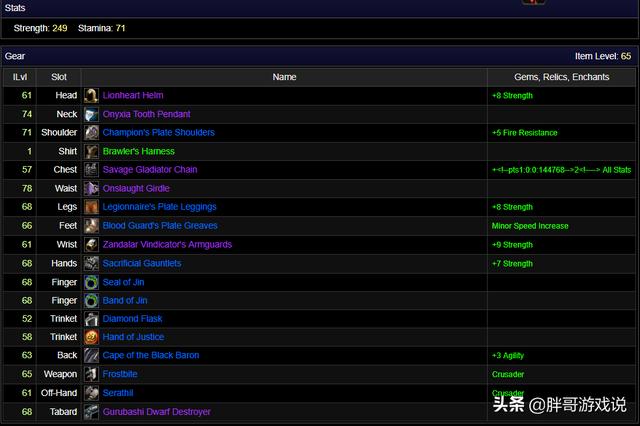640x426 pixels.
Task: Click the Cape of the Black Baron icon
Action: 92,356
